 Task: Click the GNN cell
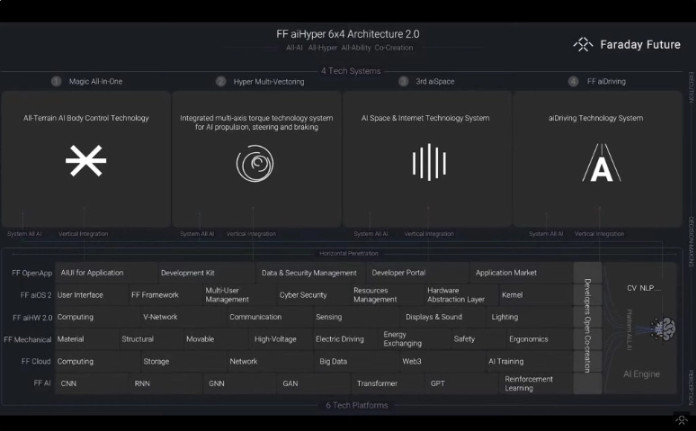pyautogui.click(x=240, y=384)
